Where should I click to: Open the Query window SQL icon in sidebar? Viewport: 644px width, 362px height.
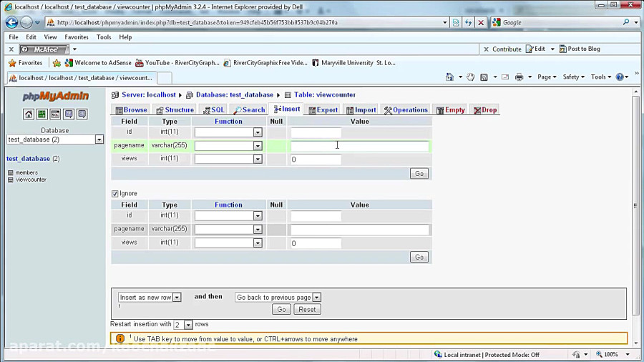pos(55,114)
